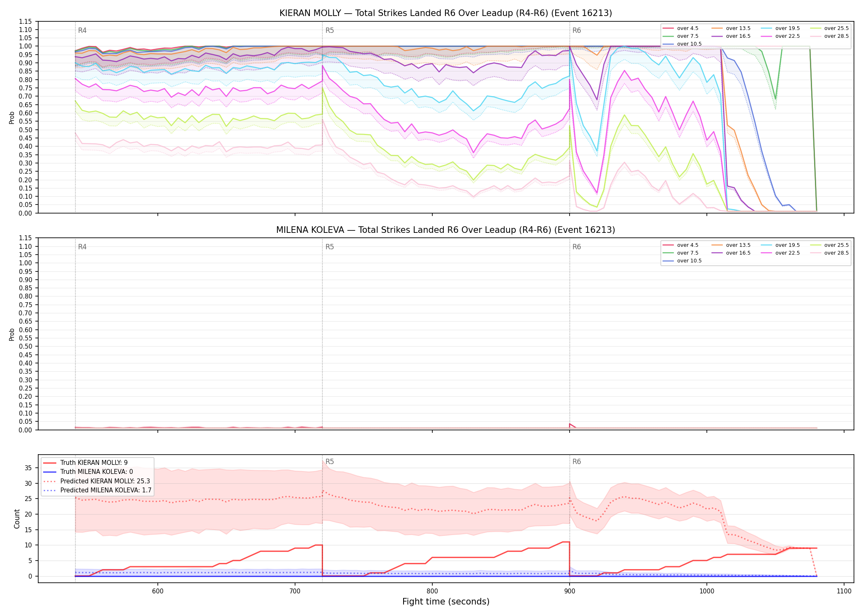Click the 600 tick on fight time axis
The width and height of the screenshot is (863, 616).
[x=157, y=591]
